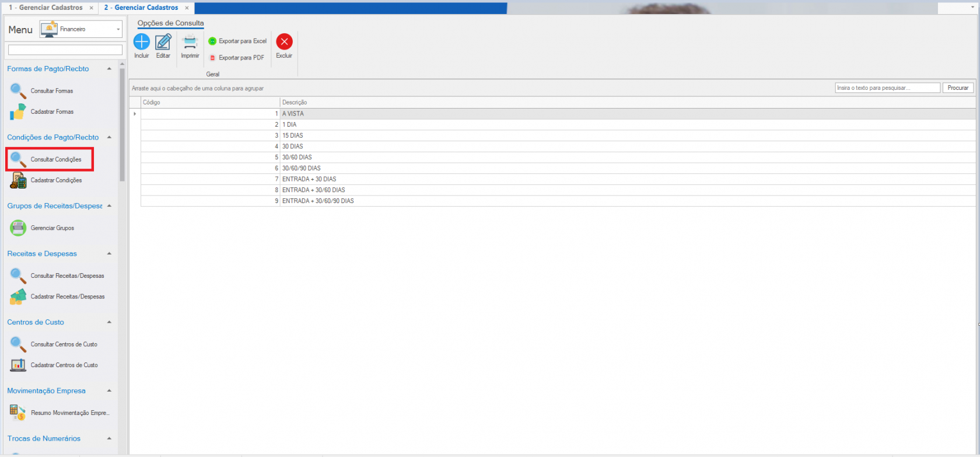Viewport: 980px width, 457px height.
Task: Click the Incluir plus icon
Action: [x=142, y=41]
